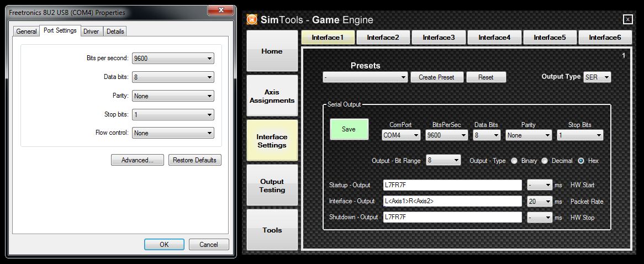Screen dimensions: 644x264
Task: Select the Interface5 tab
Action: point(550,38)
